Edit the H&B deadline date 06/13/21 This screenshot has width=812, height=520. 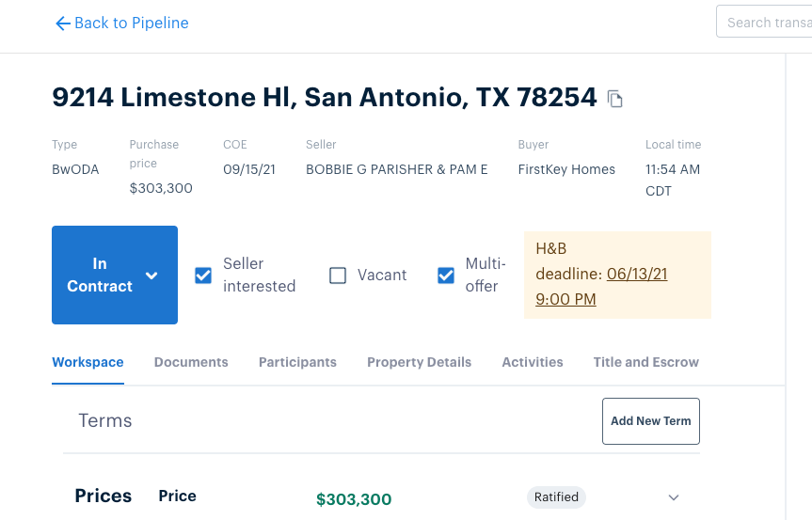(x=637, y=274)
